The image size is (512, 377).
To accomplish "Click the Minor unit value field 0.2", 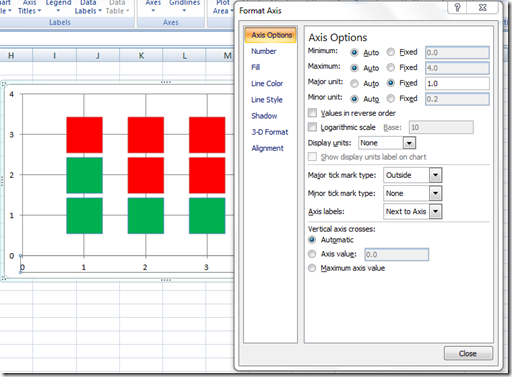I will (x=457, y=99).
